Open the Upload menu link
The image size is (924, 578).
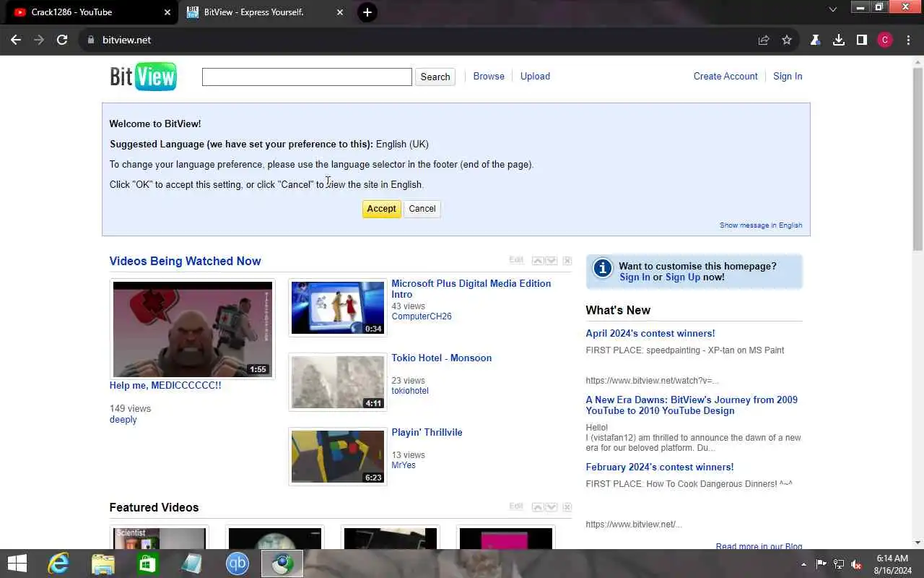coord(535,76)
